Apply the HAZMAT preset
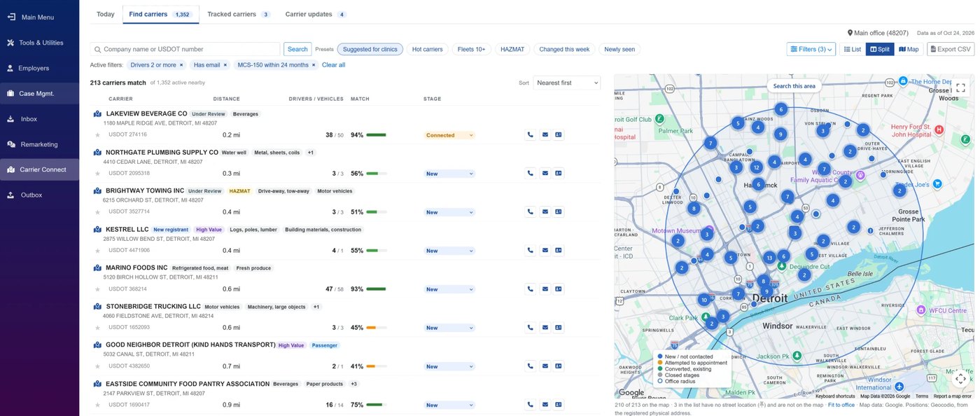Screen dimensions: 980x416 512,49
